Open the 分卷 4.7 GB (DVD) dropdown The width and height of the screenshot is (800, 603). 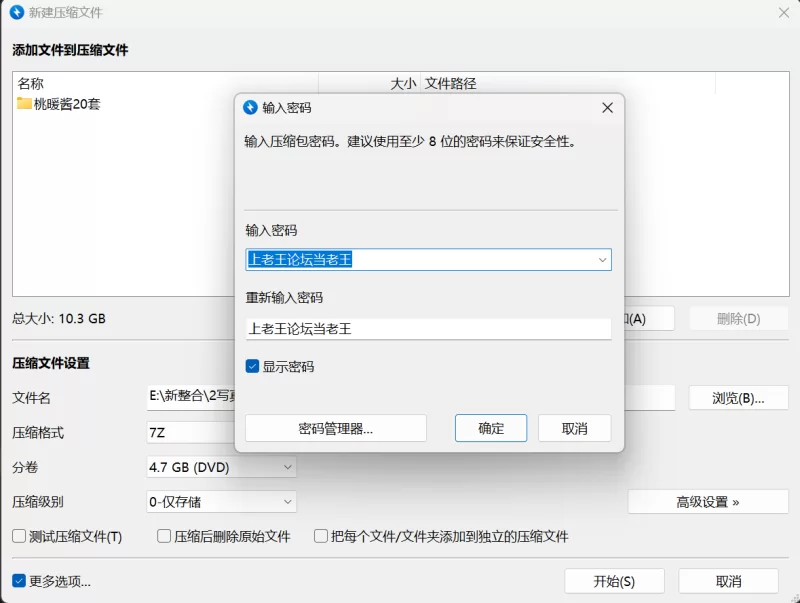222,467
